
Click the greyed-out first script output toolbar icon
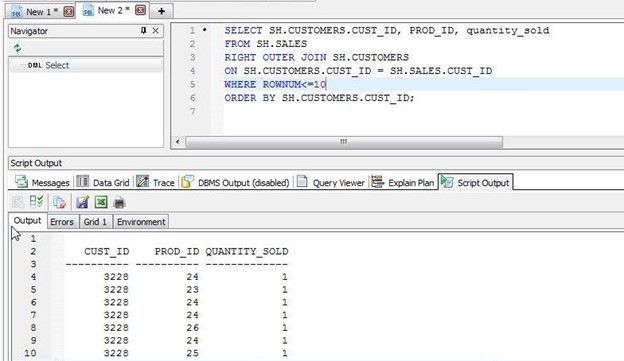point(18,202)
